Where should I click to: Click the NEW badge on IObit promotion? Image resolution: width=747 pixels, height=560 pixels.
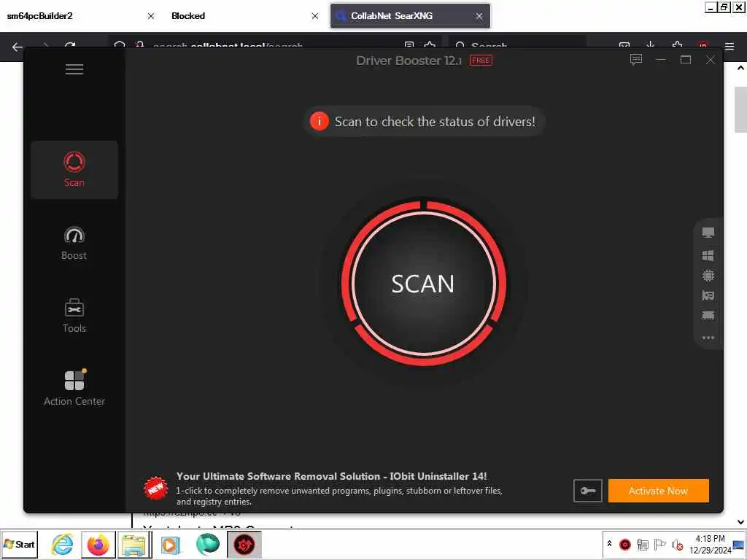(x=156, y=489)
